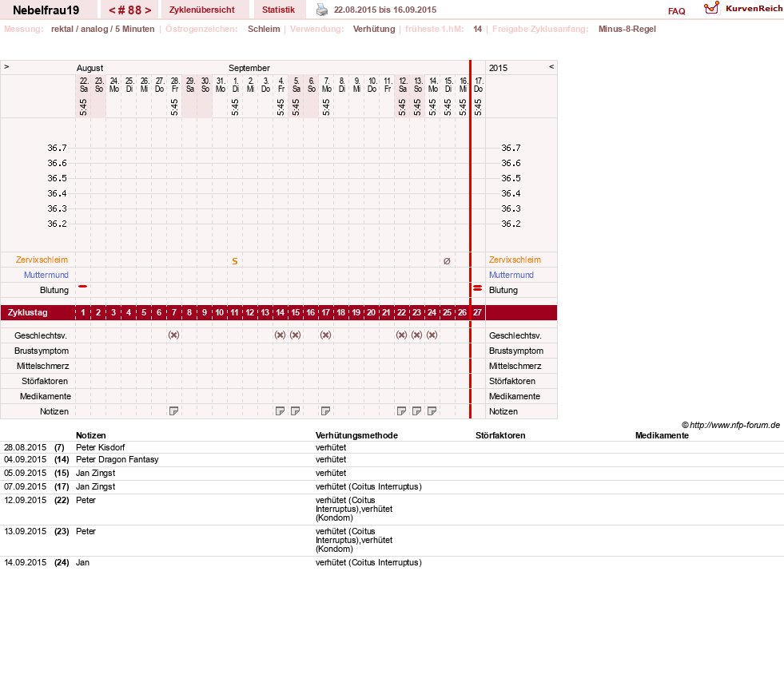Expand chart using top-left > arrow
784x690 pixels.
tap(6, 66)
